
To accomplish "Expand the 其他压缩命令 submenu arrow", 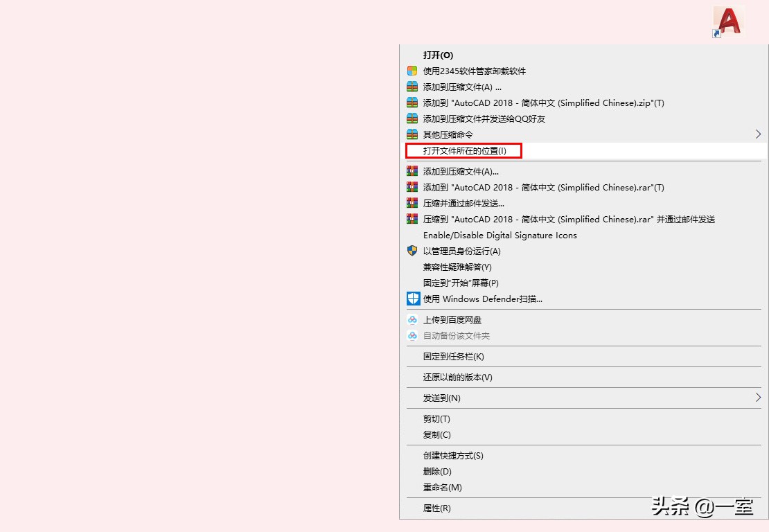I will pyautogui.click(x=758, y=134).
